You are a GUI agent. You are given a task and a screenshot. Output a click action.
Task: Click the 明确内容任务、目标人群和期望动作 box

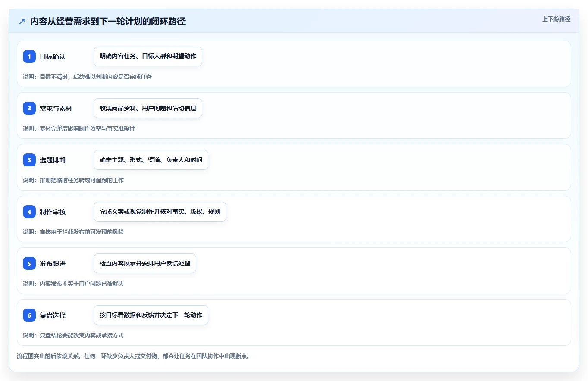pos(148,56)
